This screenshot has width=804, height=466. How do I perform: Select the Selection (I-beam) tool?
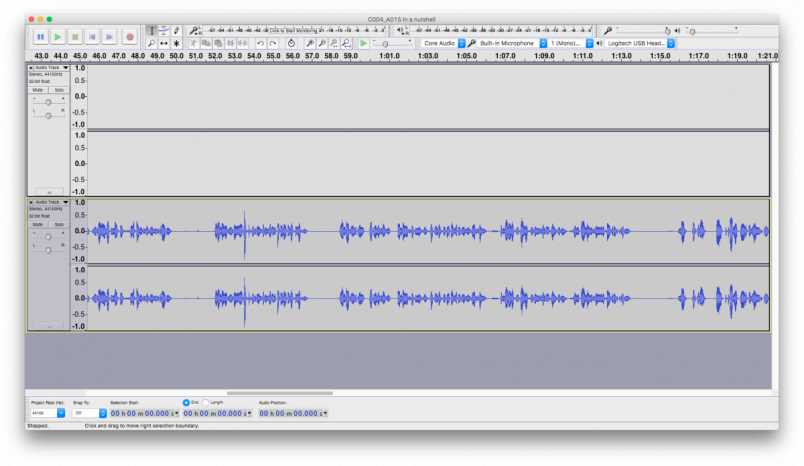tap(151, 31)
